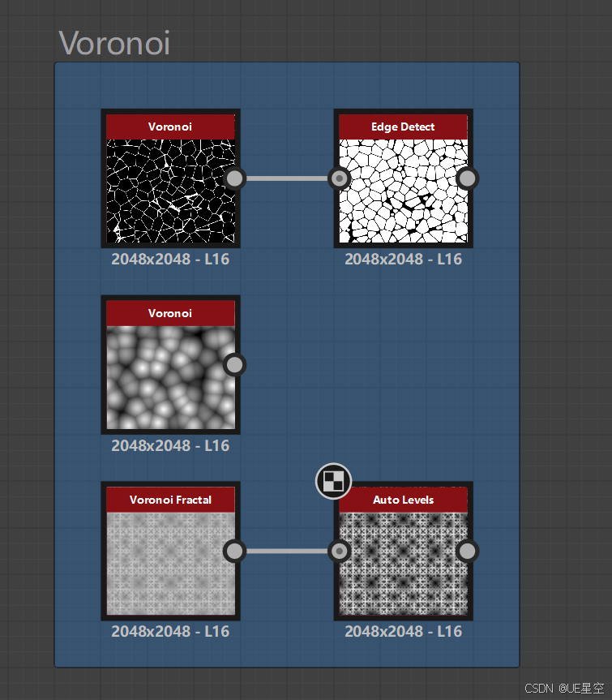Click the Edge Detect node title bar

403,127
